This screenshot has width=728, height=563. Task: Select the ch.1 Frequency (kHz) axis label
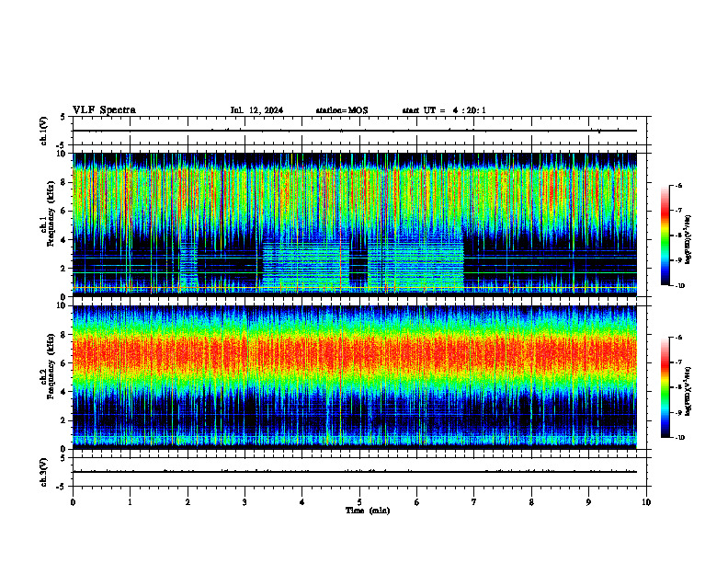pos(47,212)
